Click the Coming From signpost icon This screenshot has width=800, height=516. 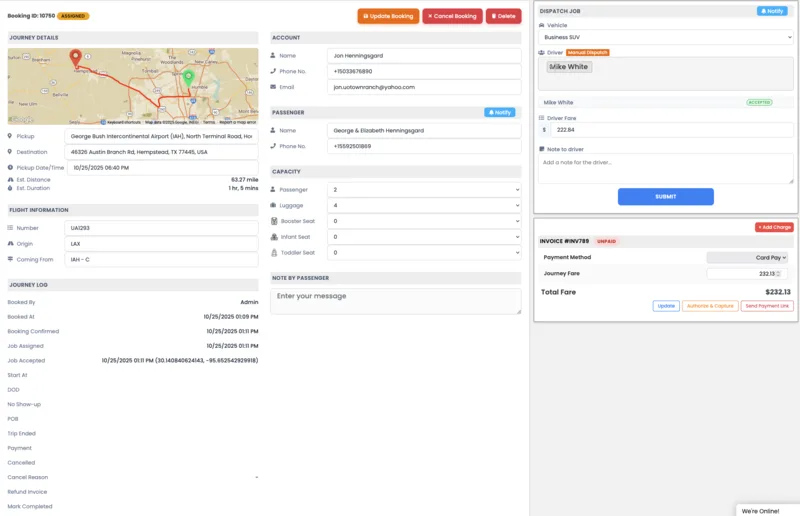[10, 259]
